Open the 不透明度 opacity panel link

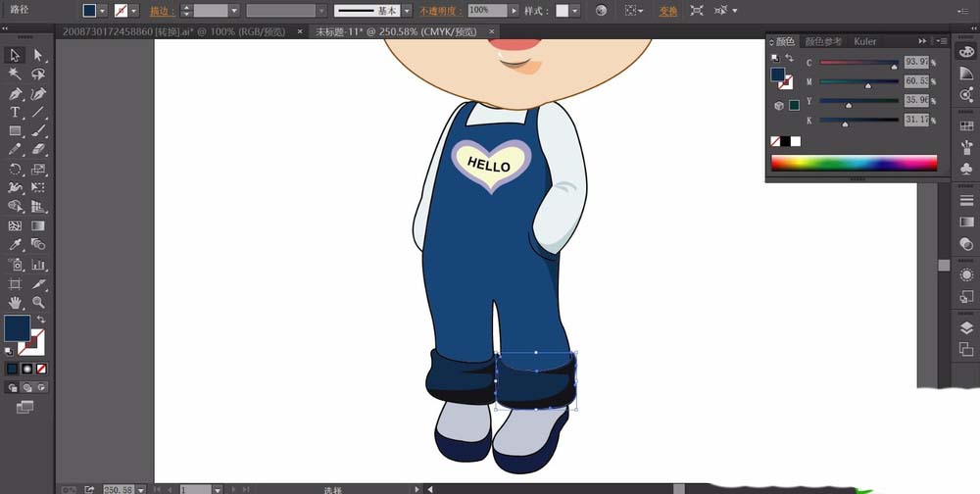441,11
